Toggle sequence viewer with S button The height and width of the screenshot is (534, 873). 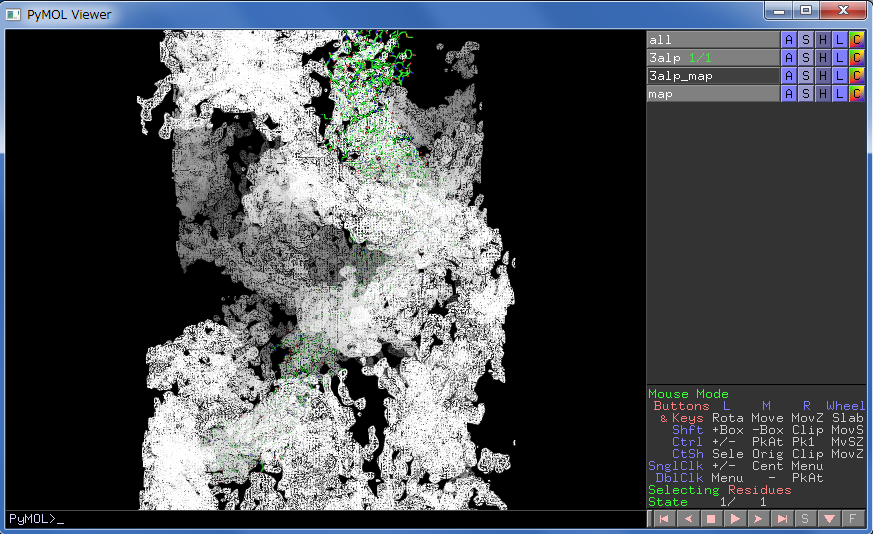(x=805, y=519)
